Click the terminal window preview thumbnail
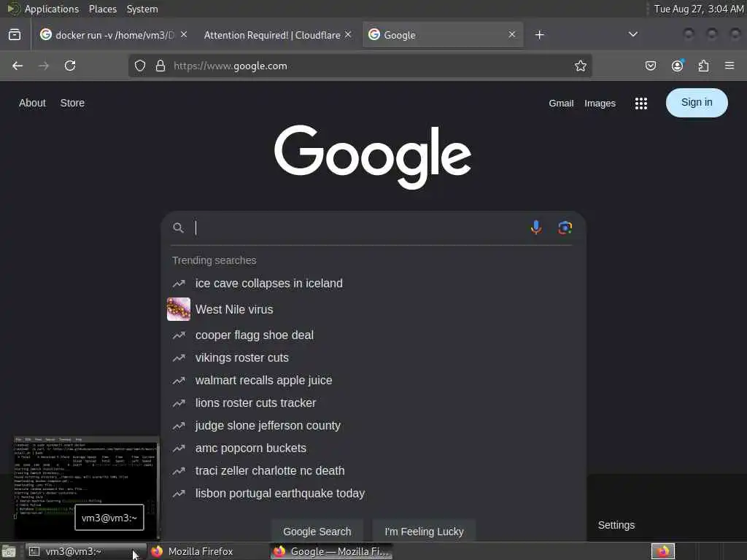 click(86, 486)
